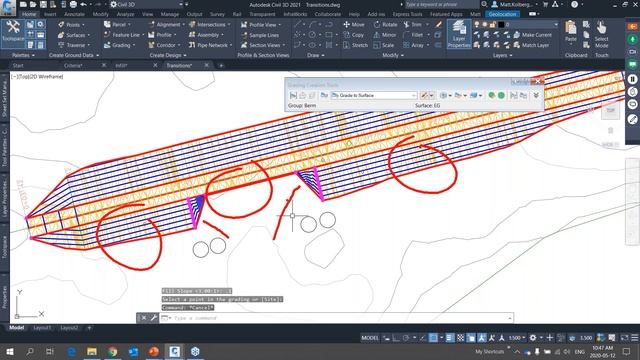Open the 1:500 annotation scale dropdown
Image resolution: width=640 pixels, height=360 pixels.
(516, 338)
